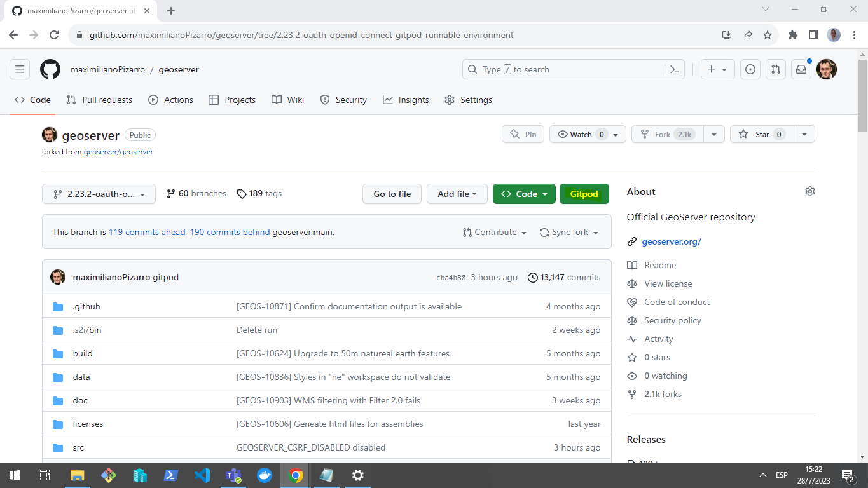The height and width of the screenshot is (488, 868).
Task: Click the build folder icon
Action: coord(58,353)
